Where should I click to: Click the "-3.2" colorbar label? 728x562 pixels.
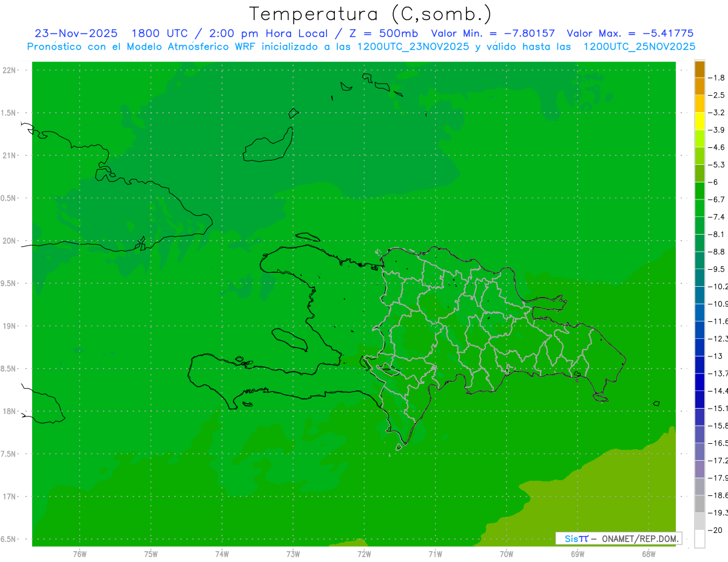point(716,112)
